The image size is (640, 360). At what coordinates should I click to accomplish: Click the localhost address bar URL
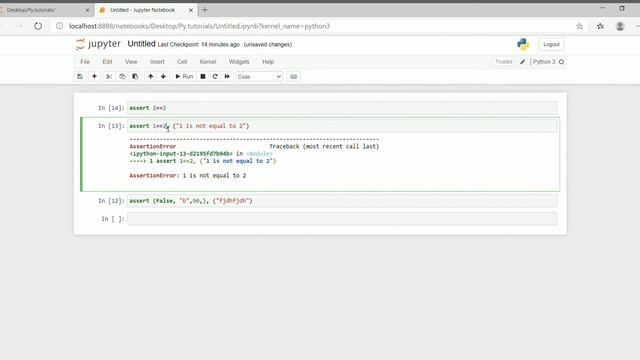(x=199, y=26)
